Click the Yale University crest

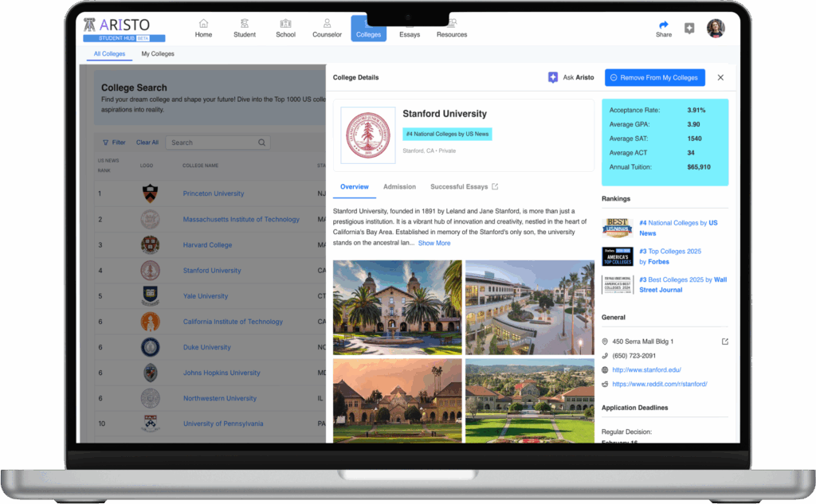pyautogui.click(x=150, y=295)
